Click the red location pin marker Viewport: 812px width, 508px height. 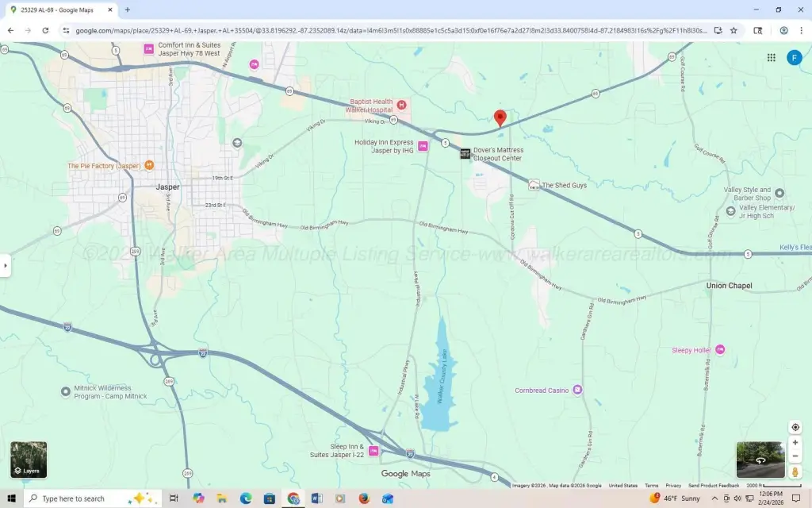[x=500, y=117]
